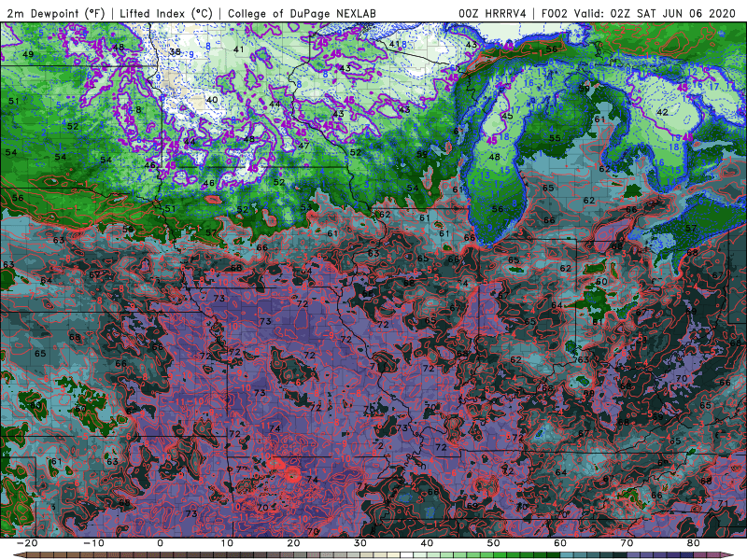Click 'F002 Valid: 02Z SAT JUN 06 2020' text
This screenshot has height=560, width=747.
tap(639, 13)
